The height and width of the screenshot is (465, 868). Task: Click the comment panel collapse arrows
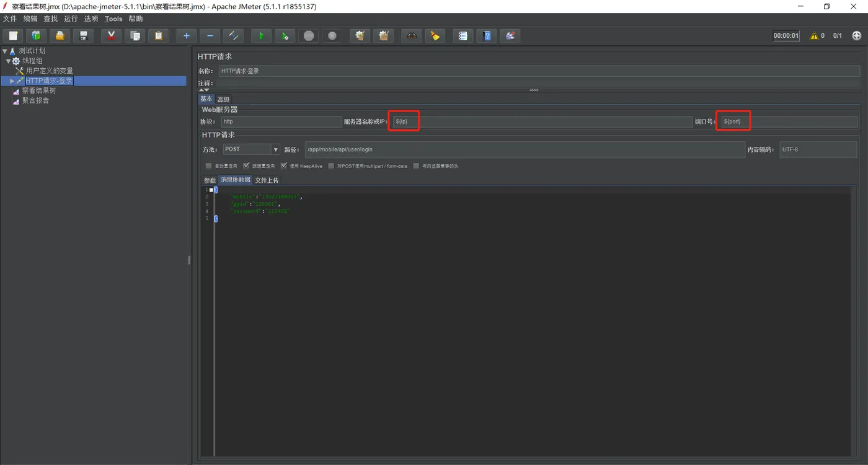204,90
